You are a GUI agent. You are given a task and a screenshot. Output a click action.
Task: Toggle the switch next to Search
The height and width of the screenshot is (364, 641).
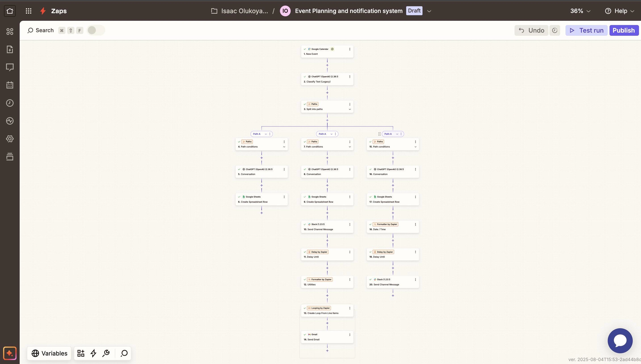[96, 30]
